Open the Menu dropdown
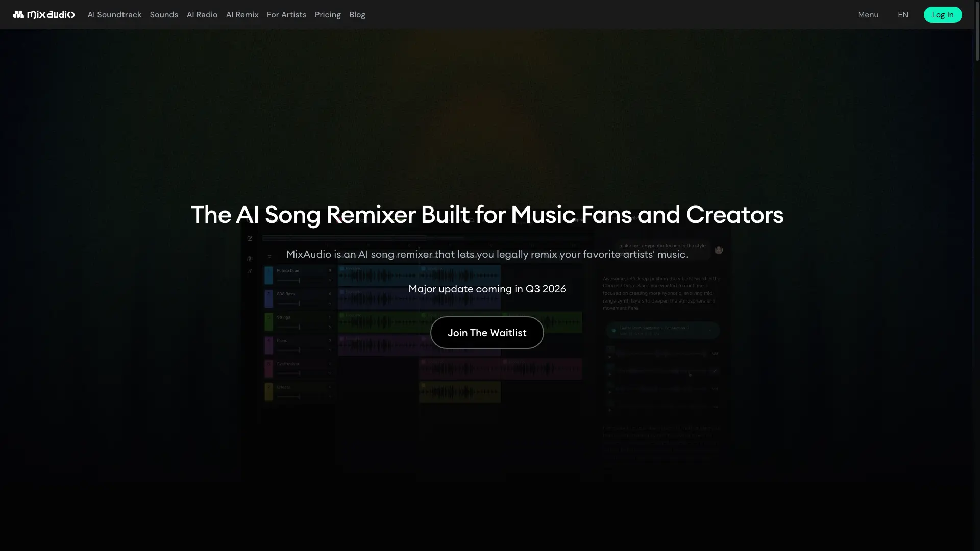The width and height of the screenshot is (980, 551). pos(868,14)
